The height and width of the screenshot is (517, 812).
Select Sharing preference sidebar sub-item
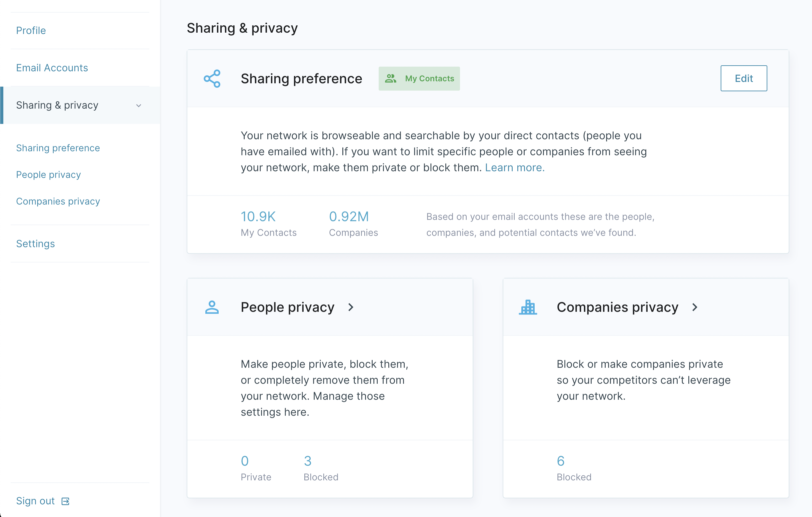click(x=58, y=148)
